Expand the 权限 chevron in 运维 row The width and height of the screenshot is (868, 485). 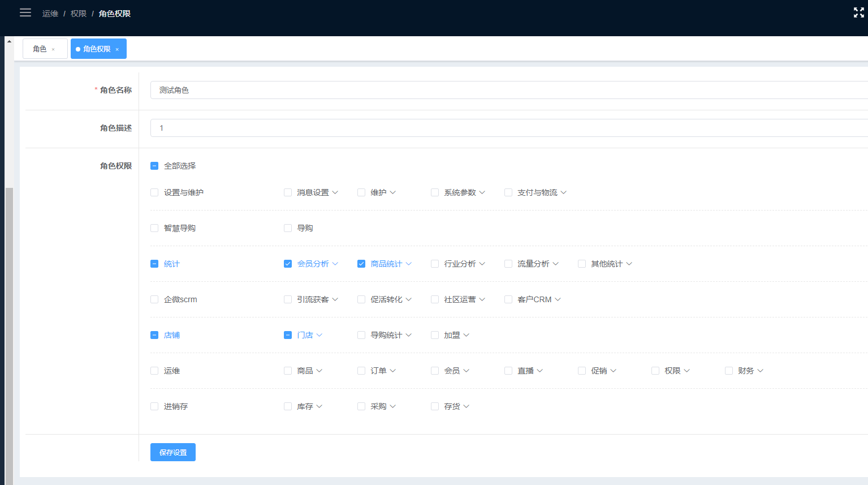687,371
